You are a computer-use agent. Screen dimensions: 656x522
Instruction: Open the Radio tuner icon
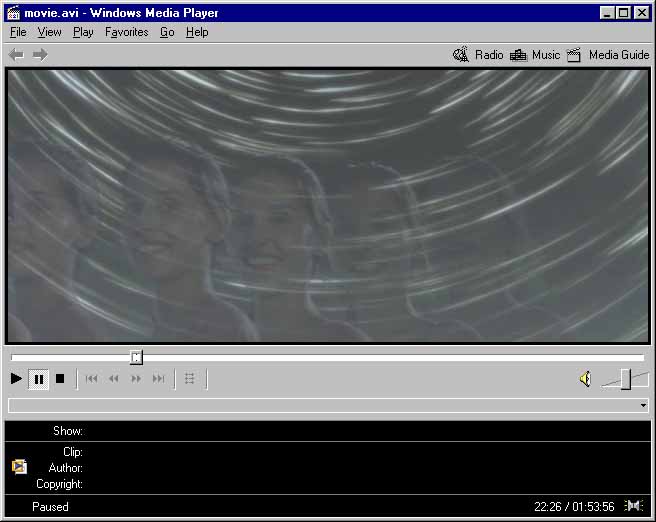click(461, 55)
